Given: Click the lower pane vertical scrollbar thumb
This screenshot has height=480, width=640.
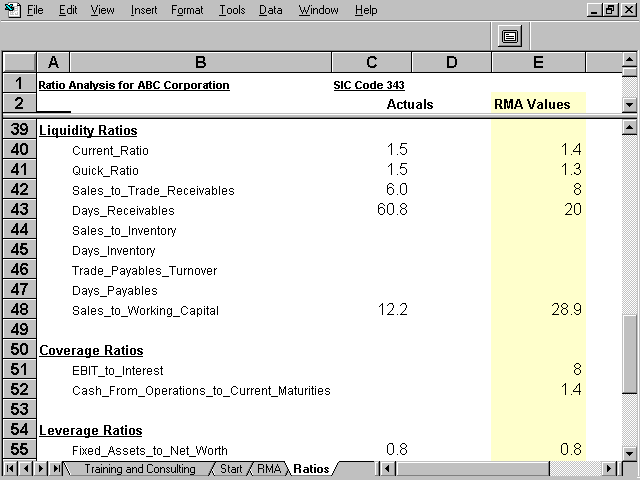Looking at the screenshot, I should tap(629, 354).
